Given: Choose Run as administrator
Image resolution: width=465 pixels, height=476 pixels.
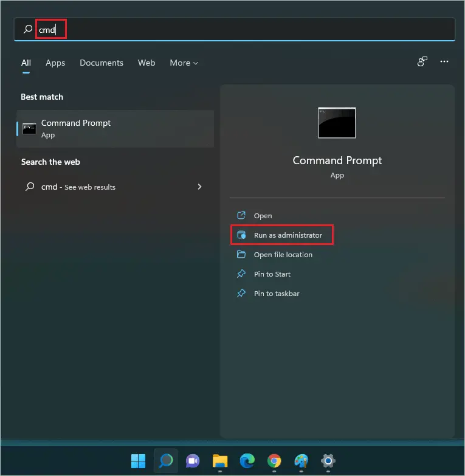Looking at the screenshot, I should click(x=282, y=235).
